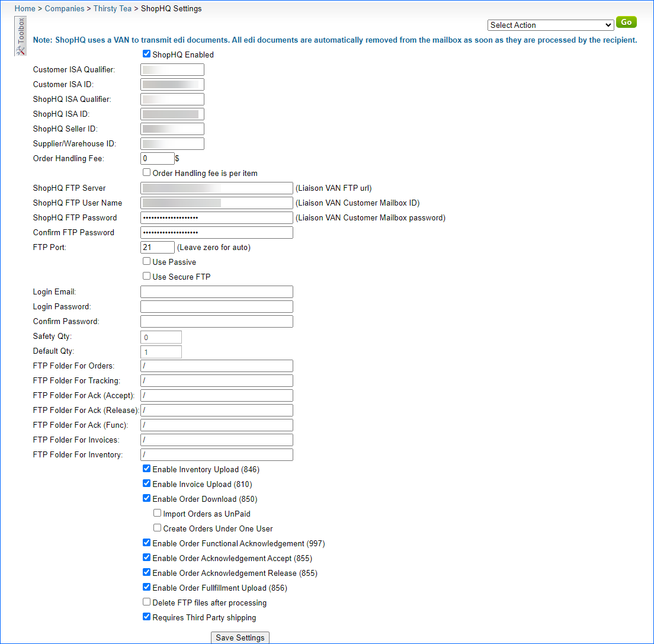Enable the Use Secure FTP checkbox
The width and height of the screenshot is (654, 644).
pyautogui.click(x=147, y=276)
